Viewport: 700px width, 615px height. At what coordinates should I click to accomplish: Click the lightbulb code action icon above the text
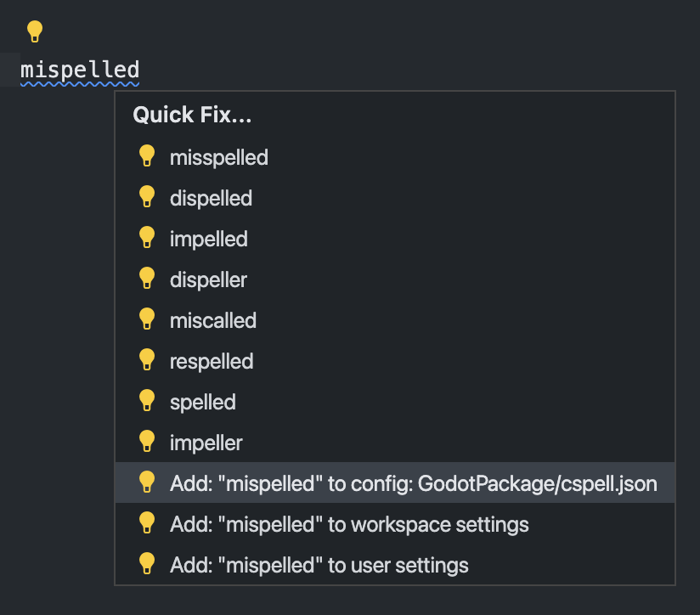[35, 31]
